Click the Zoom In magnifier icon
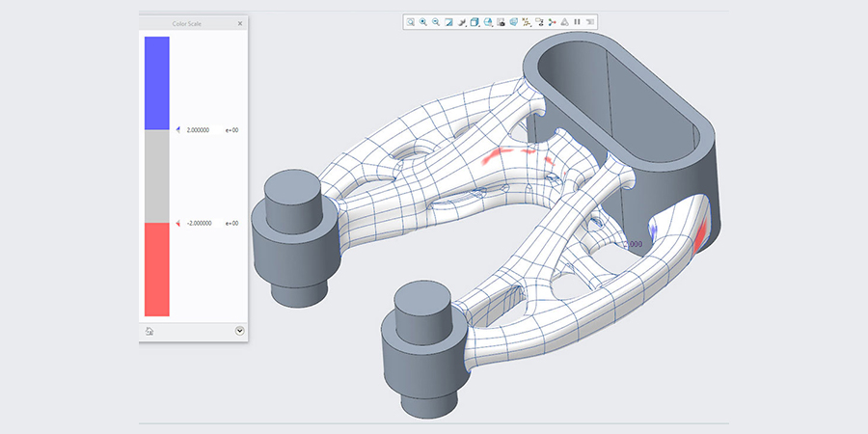Image resolution: width=868 pixels, height=434 pixels. point(422,21)
